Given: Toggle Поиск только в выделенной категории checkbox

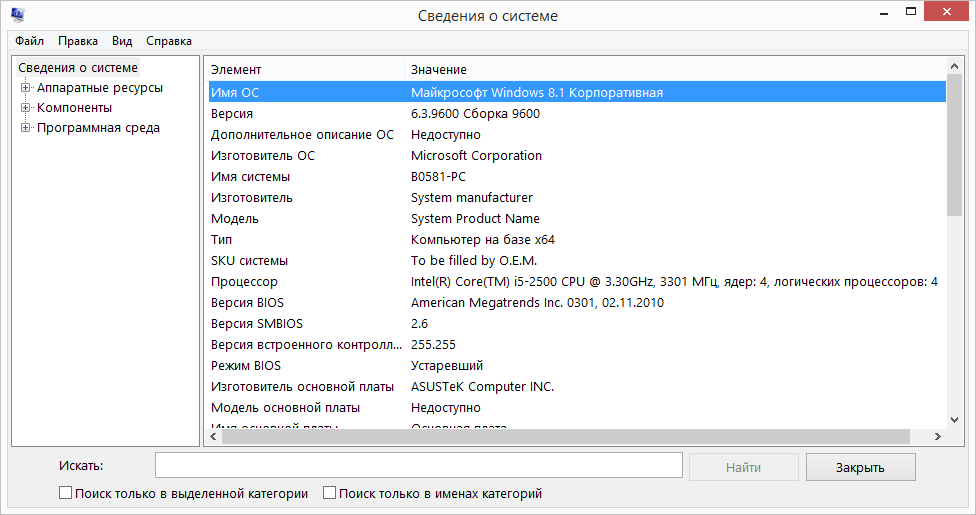Looking at the screenshot, I should 65,493.
